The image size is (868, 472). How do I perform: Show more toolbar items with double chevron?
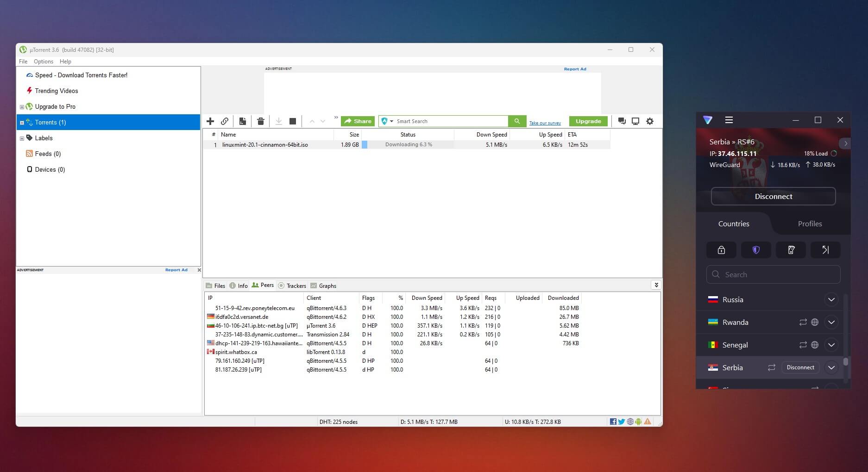(336, 118)
